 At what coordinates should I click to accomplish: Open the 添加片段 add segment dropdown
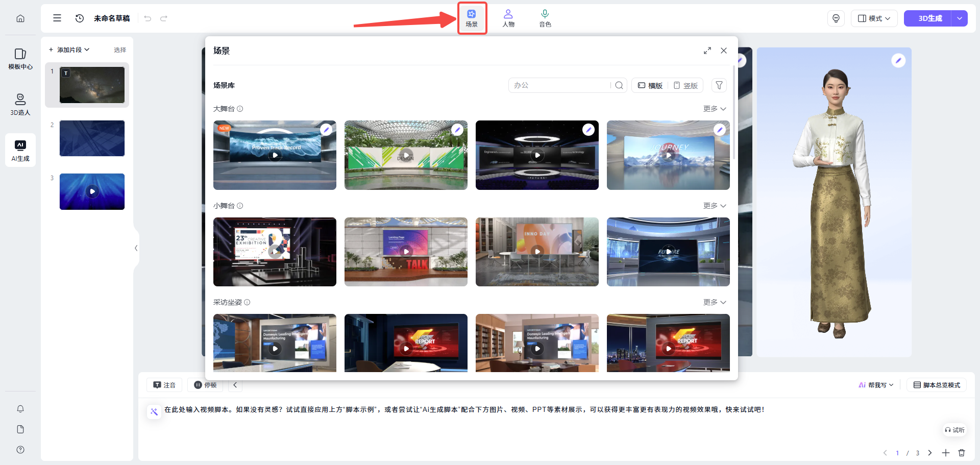coord(69,50)
